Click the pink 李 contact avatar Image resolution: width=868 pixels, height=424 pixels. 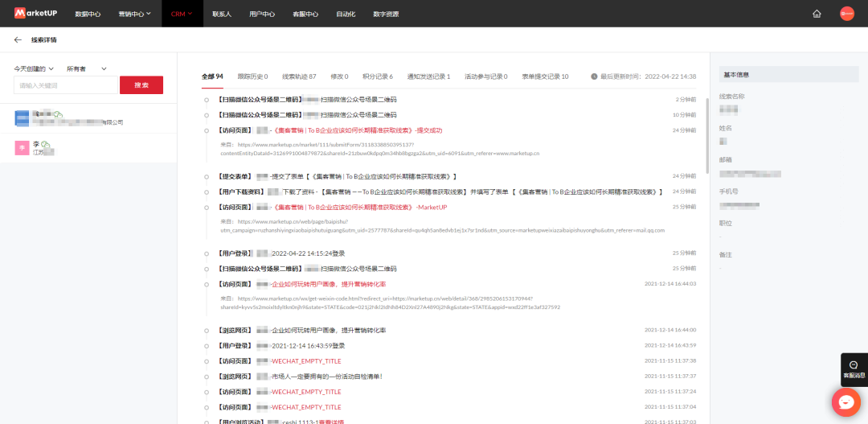pos(23,147)
